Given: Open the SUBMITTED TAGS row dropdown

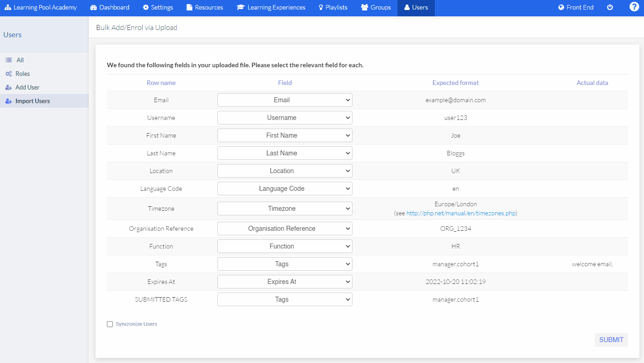Looking at the screenshot, I should coord(285,299).
